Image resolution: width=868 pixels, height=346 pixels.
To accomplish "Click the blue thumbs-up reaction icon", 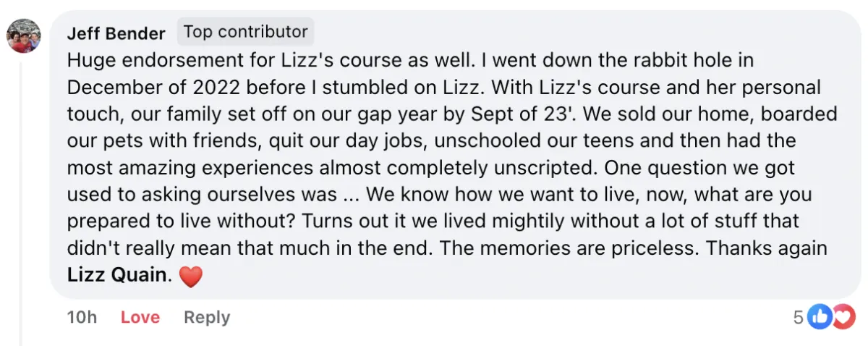I will [819, 317].
